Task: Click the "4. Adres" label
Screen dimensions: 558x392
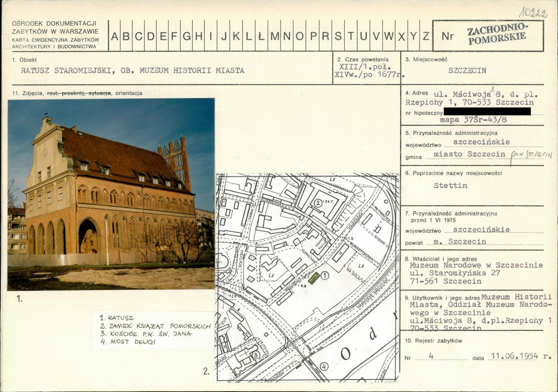Action: point(417,93)
